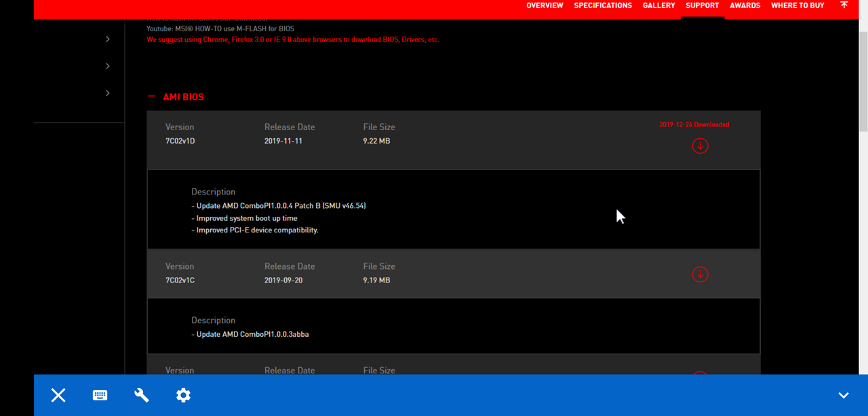This screenshot has height=416, width=868.
Task: Open the on-screen keyboard icon
Action: (x=100, y=395)
